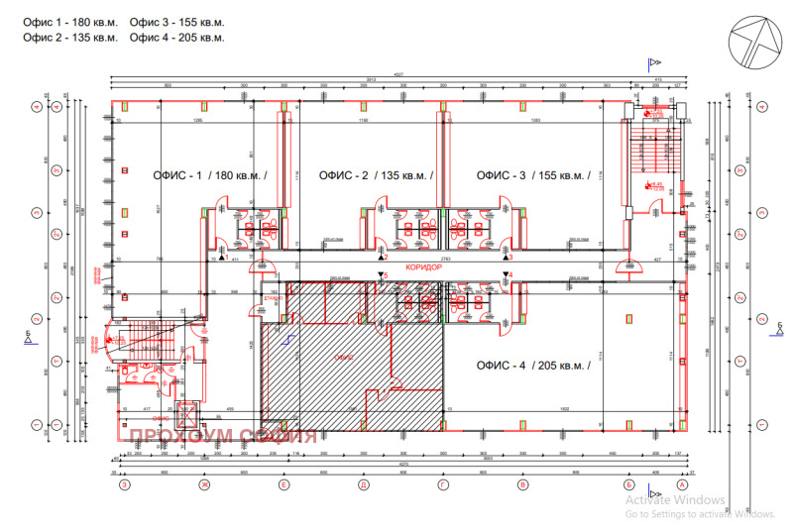Image resolution: width=793 pixels, height=532 pixels.
Task: Click the Activate Windows watermark heading
Action: click(674, 500)
